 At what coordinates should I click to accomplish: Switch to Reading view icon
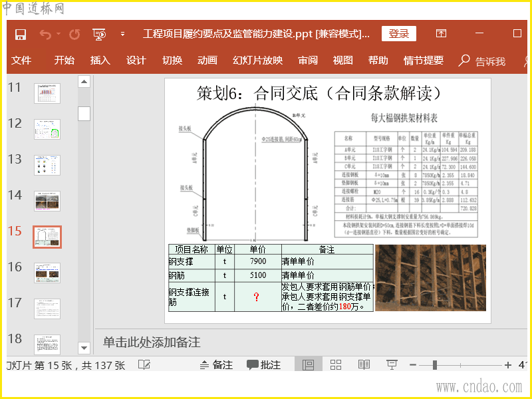[364, 365]
